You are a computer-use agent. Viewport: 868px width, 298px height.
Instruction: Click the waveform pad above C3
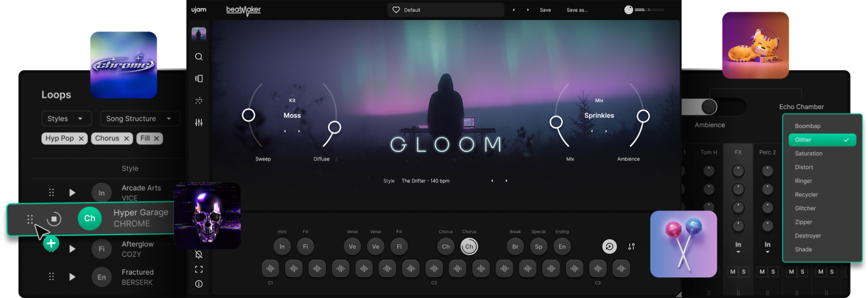point(598,269)
